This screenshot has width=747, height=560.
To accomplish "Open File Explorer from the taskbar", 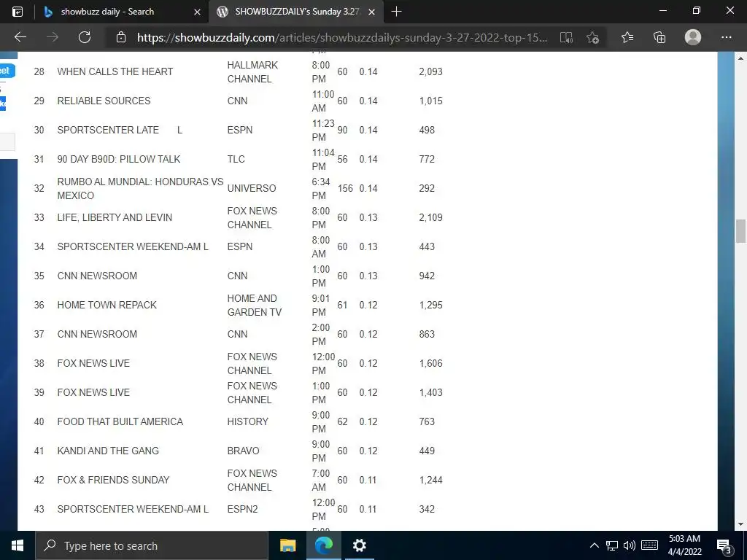I will tap(287, 545).
